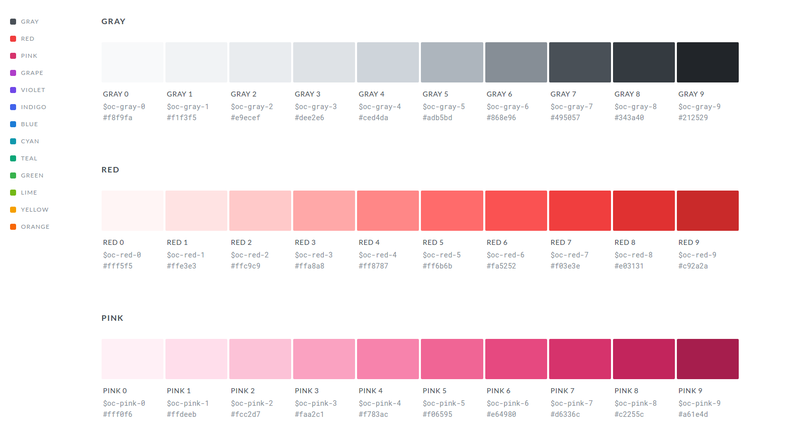Image resolution: width=785 pixels, height=444 pixels.
Task: Click the orange square sidebar icon
Action: 13,227
